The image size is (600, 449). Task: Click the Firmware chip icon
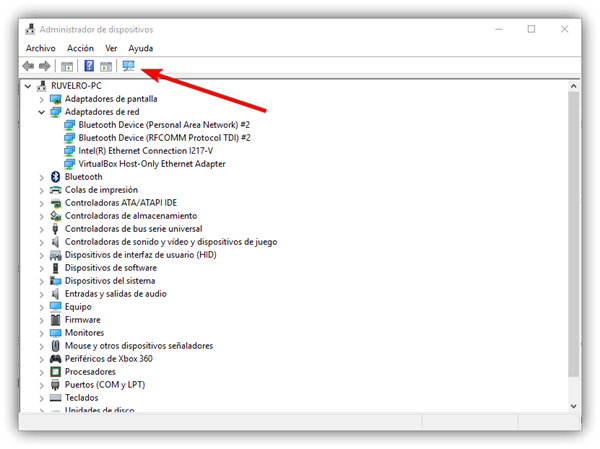click(55, 320)
